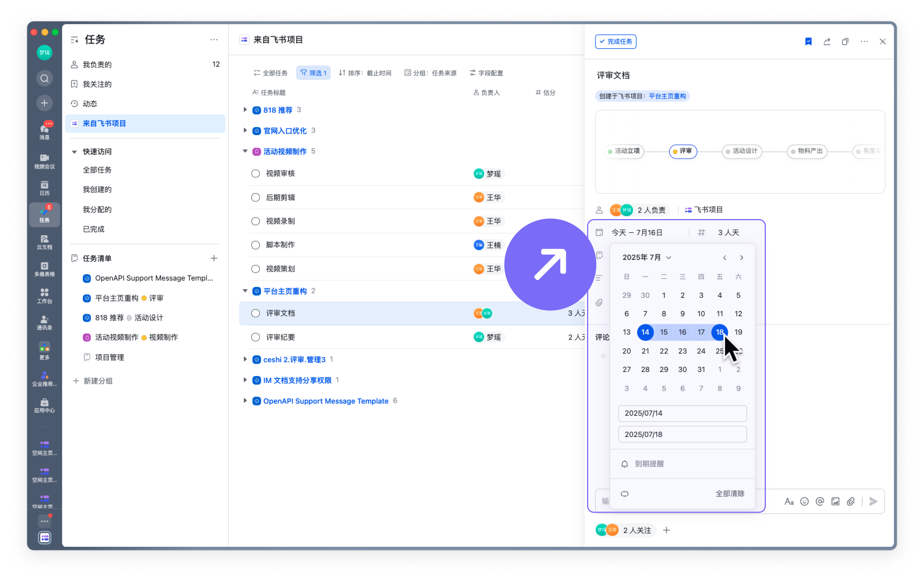Screen dimensions: 924x583
Task: Select July 22 in the calendar
Action: 664,351
